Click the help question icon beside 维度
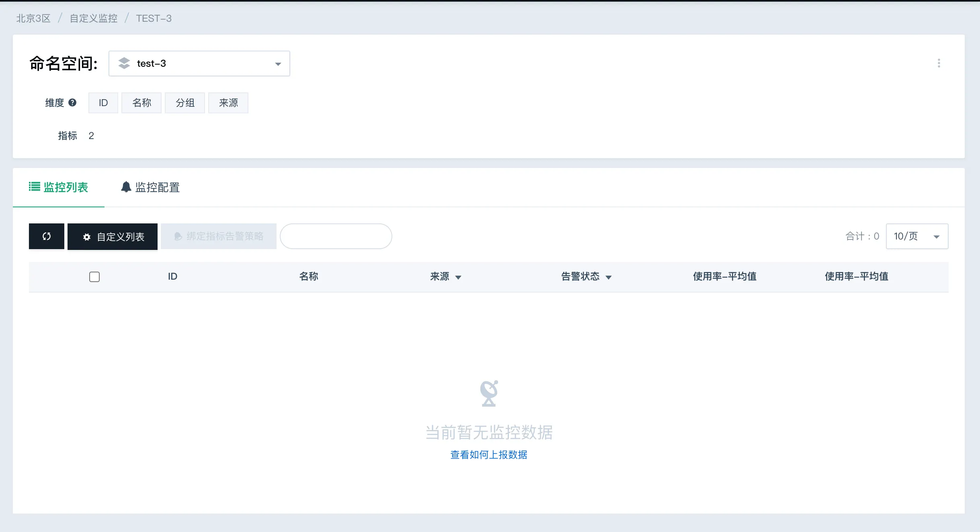 coord(72,102)
